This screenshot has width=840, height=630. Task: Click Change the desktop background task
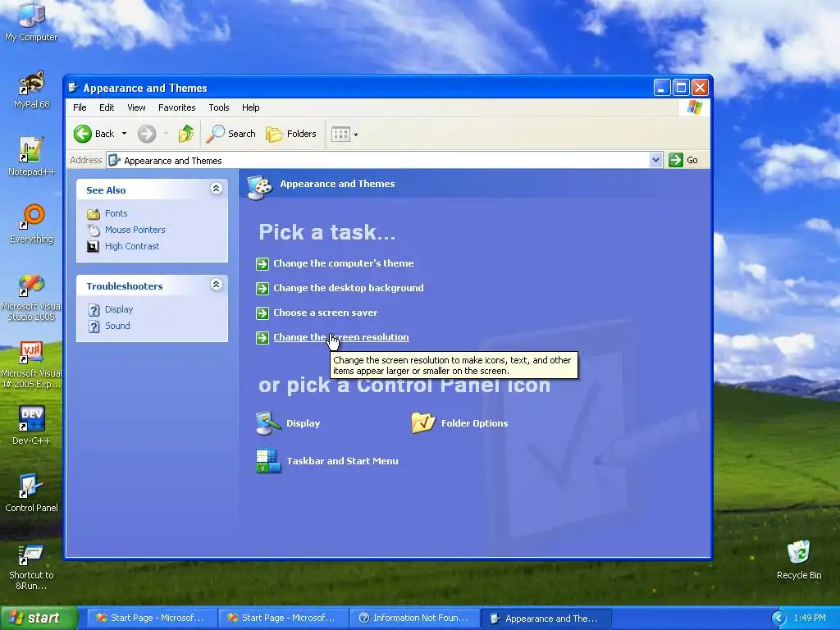pos(348,288)
